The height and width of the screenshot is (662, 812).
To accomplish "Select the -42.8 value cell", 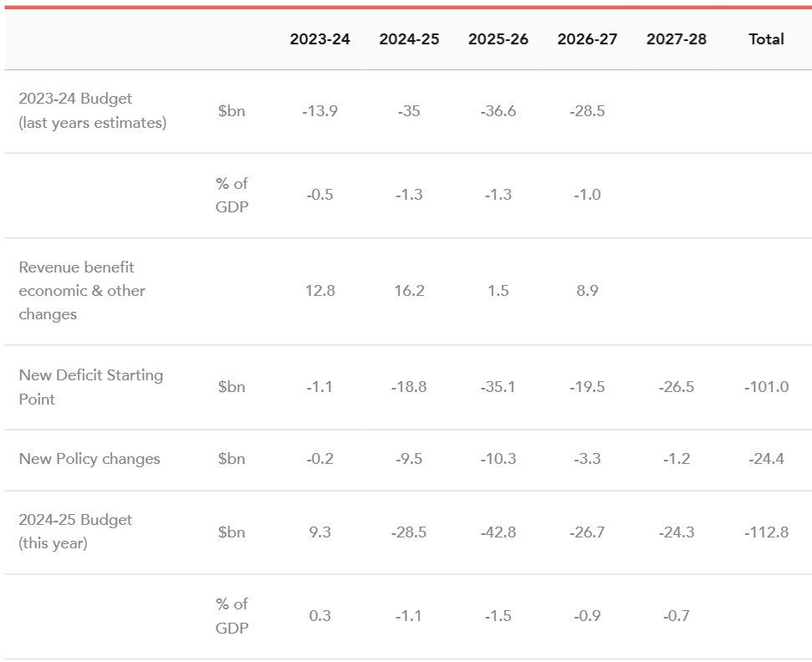I will (x=498, y=532).
